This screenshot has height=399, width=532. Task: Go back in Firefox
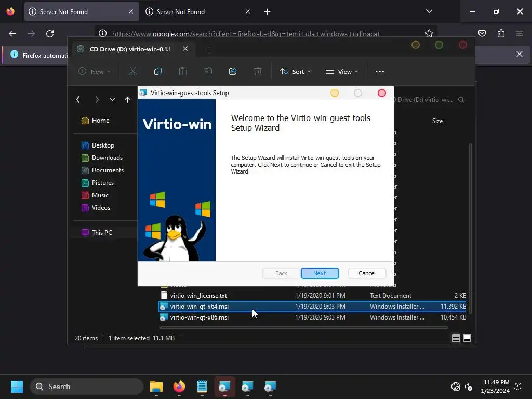point(12,34)
